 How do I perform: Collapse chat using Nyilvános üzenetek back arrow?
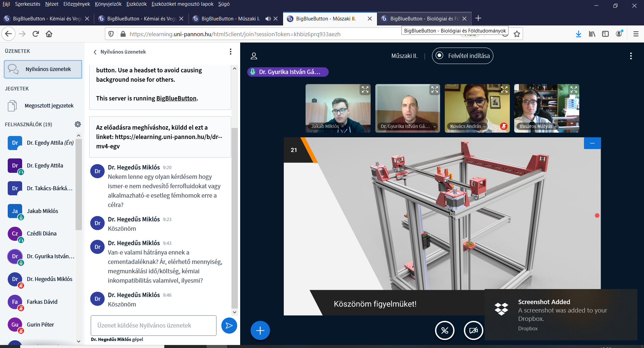[x=95, y=52]
